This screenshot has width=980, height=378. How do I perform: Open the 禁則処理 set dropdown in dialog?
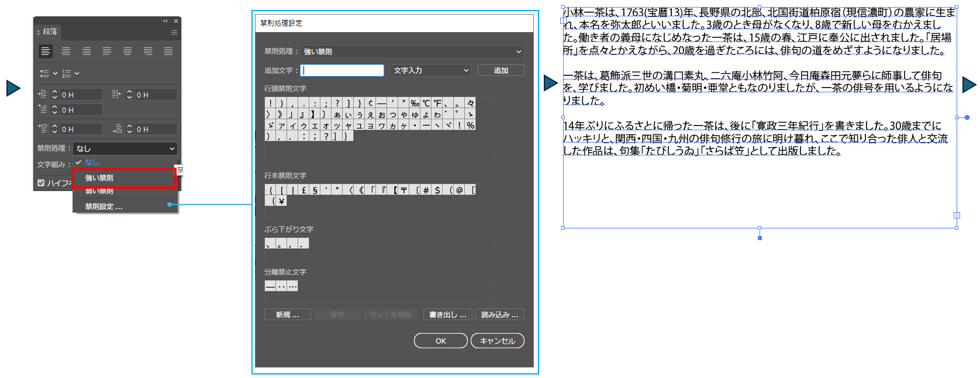coord(412,51)
